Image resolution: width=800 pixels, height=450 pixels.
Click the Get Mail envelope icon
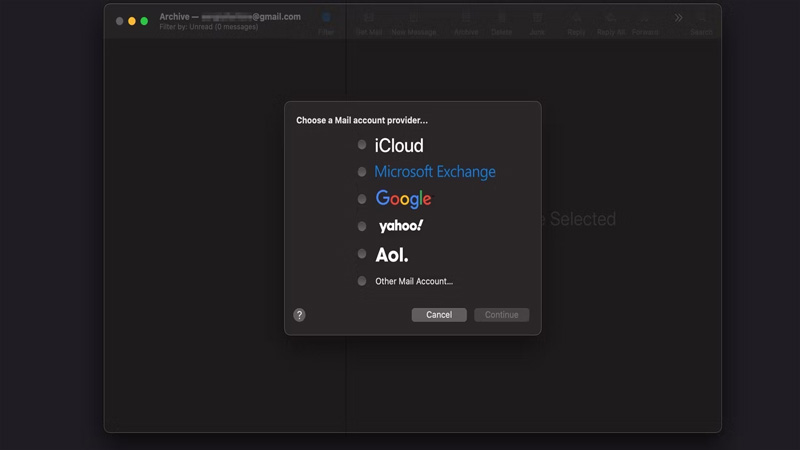click(369, 19)
